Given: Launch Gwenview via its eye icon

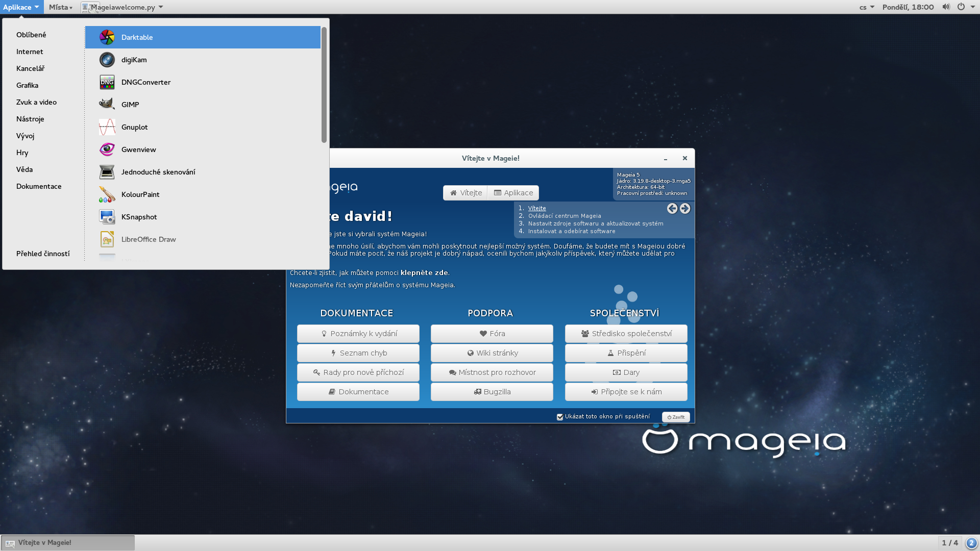Looking at the screenshot, I should [107, 149].
